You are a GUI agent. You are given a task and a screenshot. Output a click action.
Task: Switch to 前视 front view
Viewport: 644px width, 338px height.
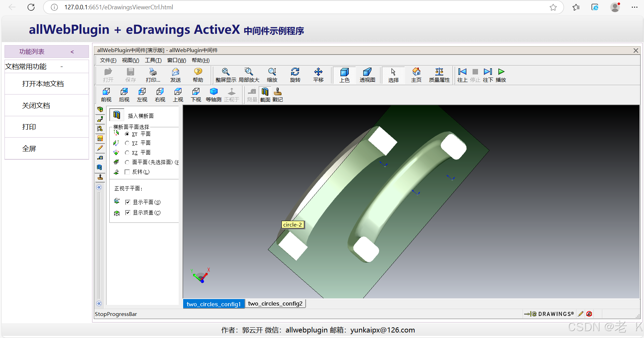[106, 95]
